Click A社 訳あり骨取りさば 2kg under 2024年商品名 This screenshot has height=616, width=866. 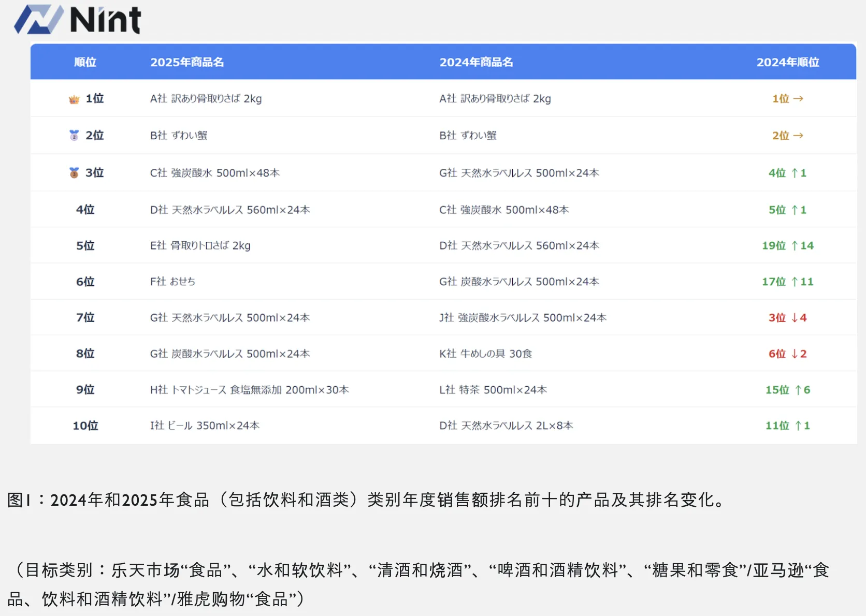click(x=495, y=98)
